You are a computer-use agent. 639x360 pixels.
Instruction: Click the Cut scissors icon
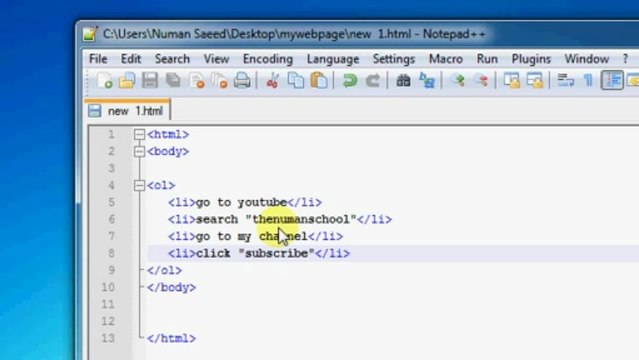[273, 80]
